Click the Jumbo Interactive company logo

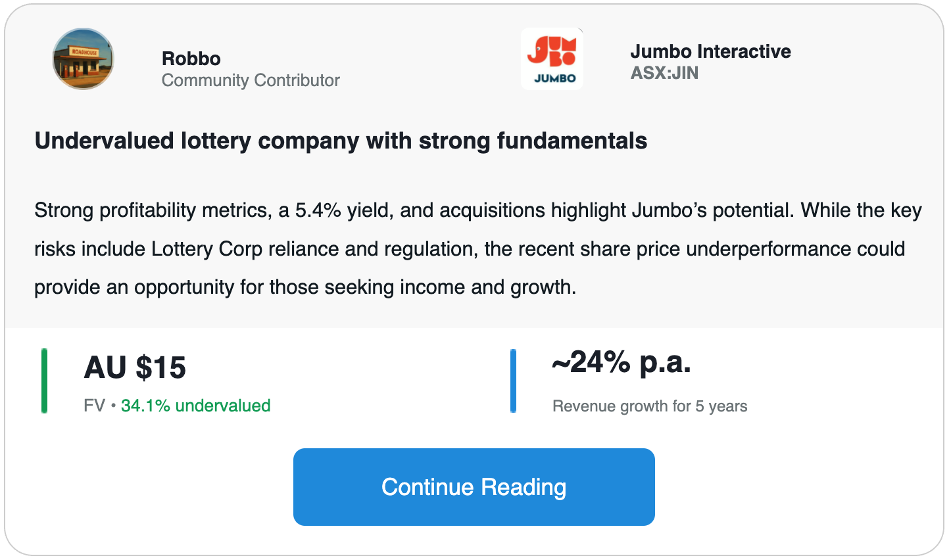click(x=552, y=59)
